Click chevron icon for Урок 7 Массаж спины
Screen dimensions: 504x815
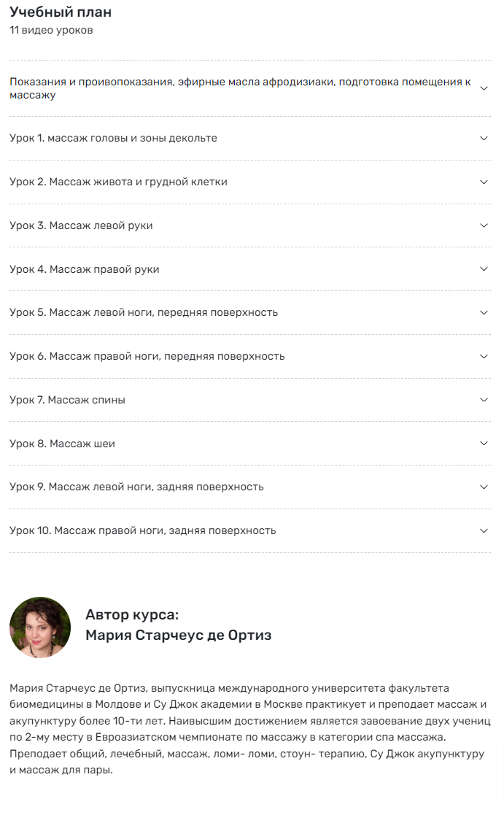coord(484,400)
